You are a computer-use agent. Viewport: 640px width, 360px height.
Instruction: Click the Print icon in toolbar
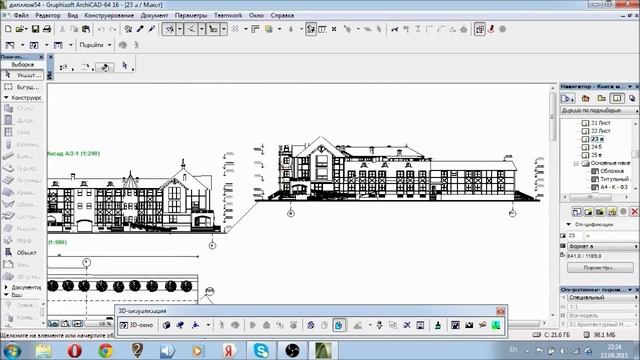click(x=47, y=29)
